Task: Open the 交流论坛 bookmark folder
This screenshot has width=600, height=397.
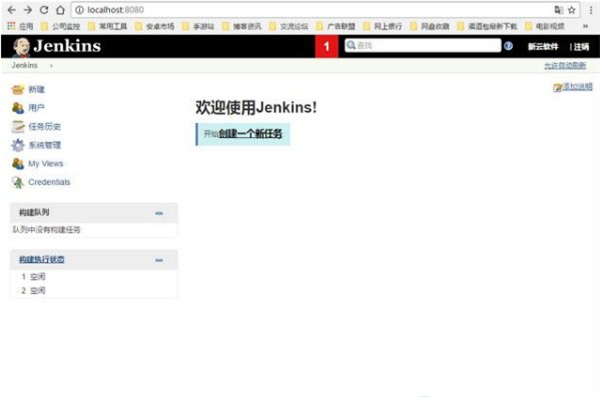Action: [x=289, y=26]
